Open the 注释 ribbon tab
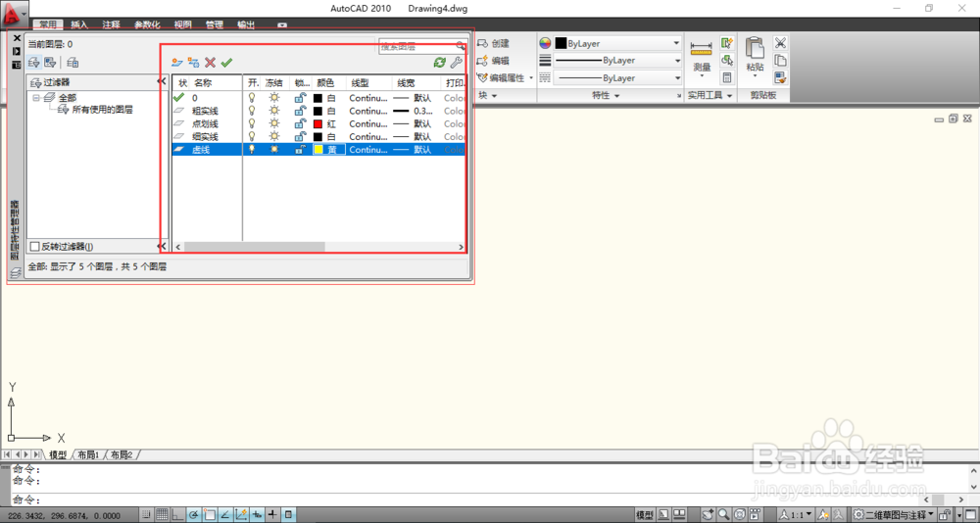This screenshot has height=523, width=980. (112, 25)
